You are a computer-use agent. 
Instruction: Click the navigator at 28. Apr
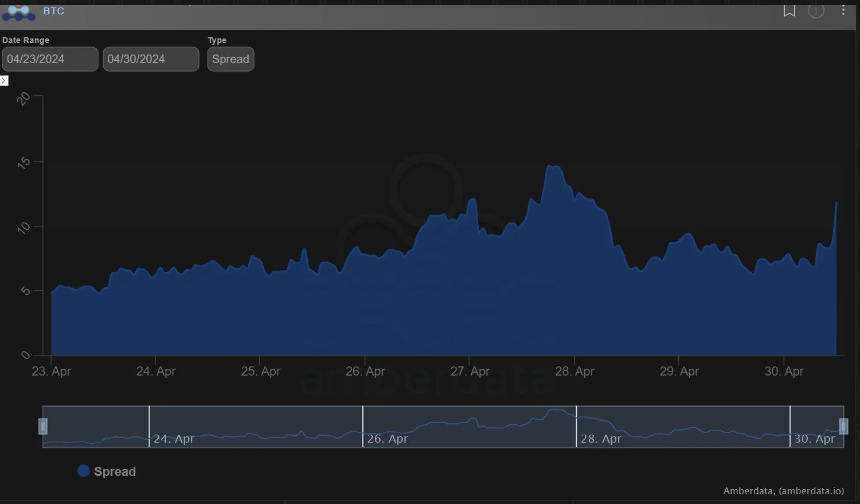tap(601, 439)
